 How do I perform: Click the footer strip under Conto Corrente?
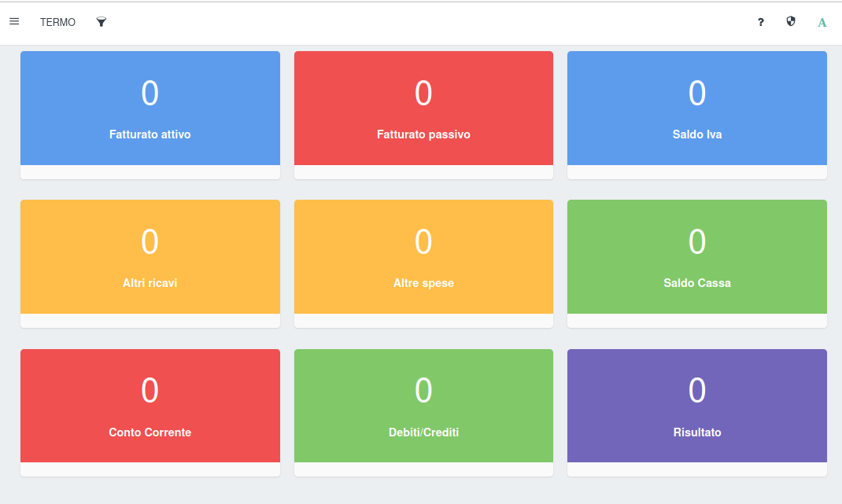(150, 469)
